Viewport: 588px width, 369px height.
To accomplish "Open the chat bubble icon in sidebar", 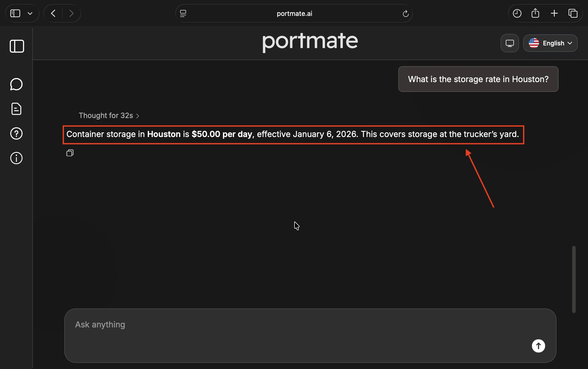I will pyautogui.click(x=16, y=84).
